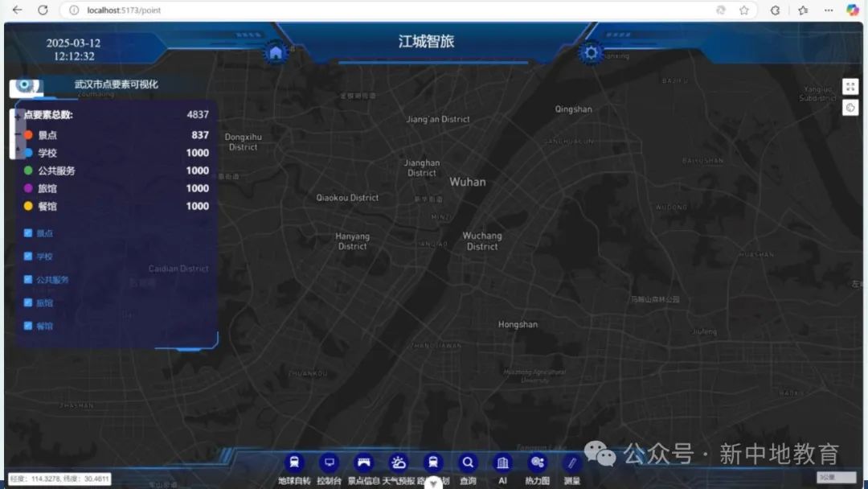Uncheck the 景点 layer checkbox

[x=27, y=233]
